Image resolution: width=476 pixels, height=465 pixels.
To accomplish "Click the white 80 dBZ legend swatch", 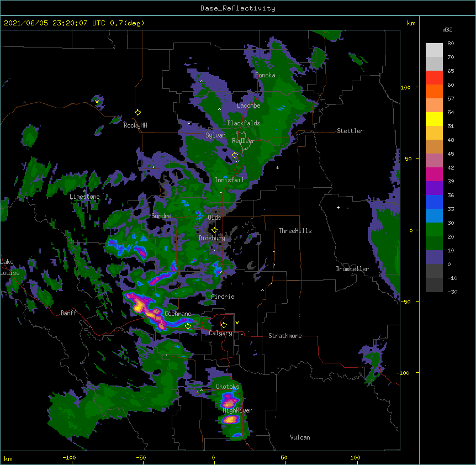I will 434,50.
